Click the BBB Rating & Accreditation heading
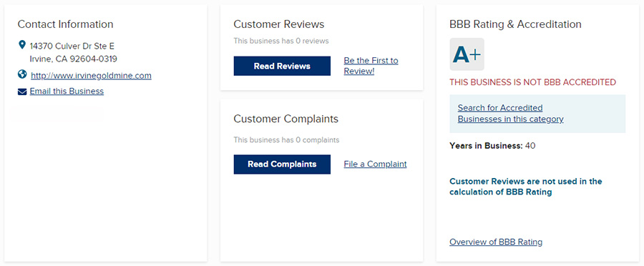Viewport: 644px width, 266px height. (x=515, y=24)
